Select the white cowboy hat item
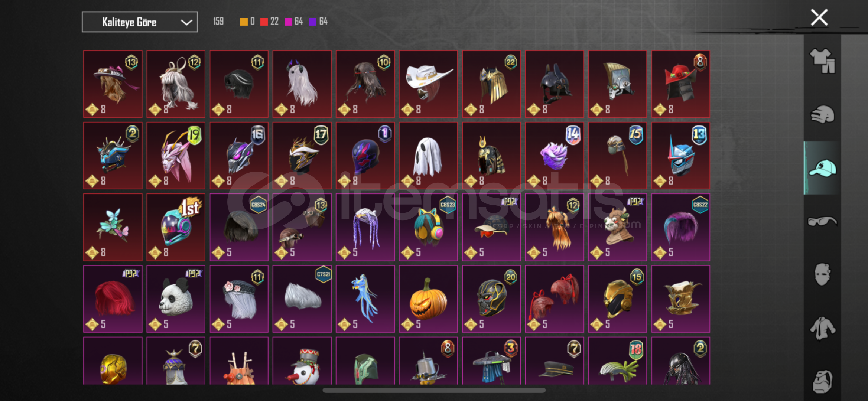Viewport: 868px width, 401px height. tap(428, 84)
